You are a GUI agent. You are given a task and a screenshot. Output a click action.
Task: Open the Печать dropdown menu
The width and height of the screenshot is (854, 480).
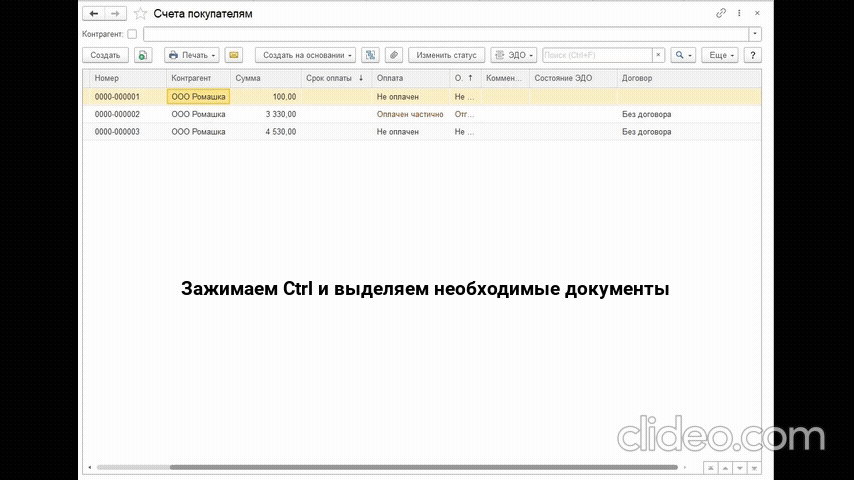[192, 55]
